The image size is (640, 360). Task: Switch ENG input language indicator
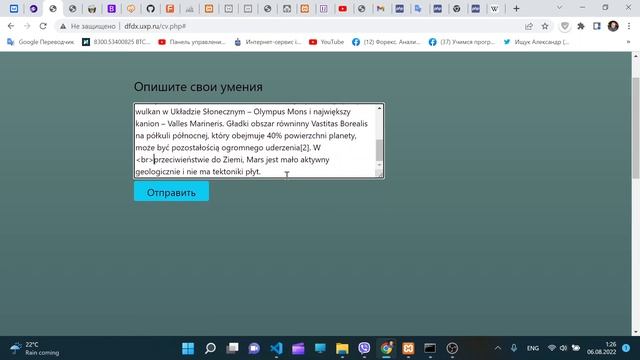tap(533, 348)
